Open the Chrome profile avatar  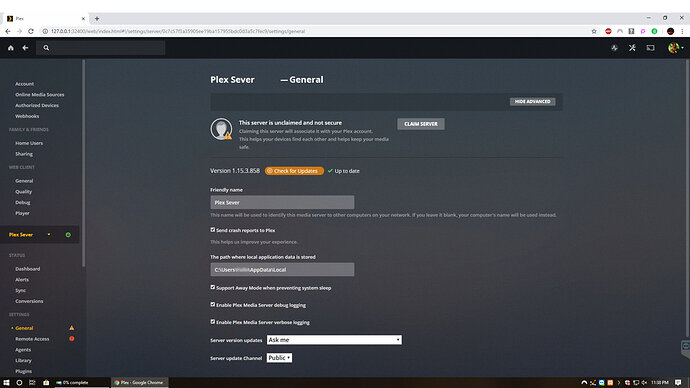point(670,31)
